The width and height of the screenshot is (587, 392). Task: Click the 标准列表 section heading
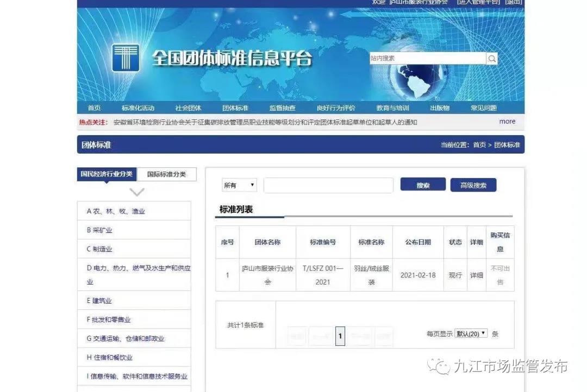[x=236, y=210]
